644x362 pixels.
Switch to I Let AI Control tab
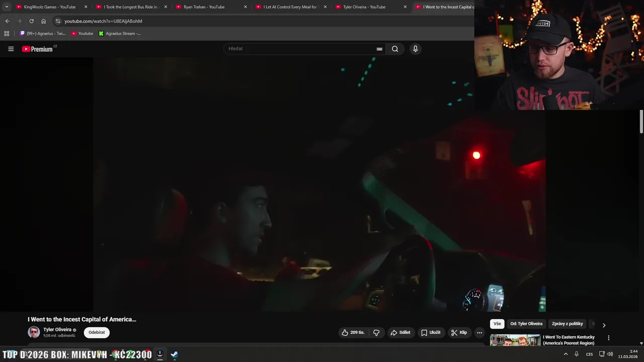pyautogui.click(x=290, y=7)
